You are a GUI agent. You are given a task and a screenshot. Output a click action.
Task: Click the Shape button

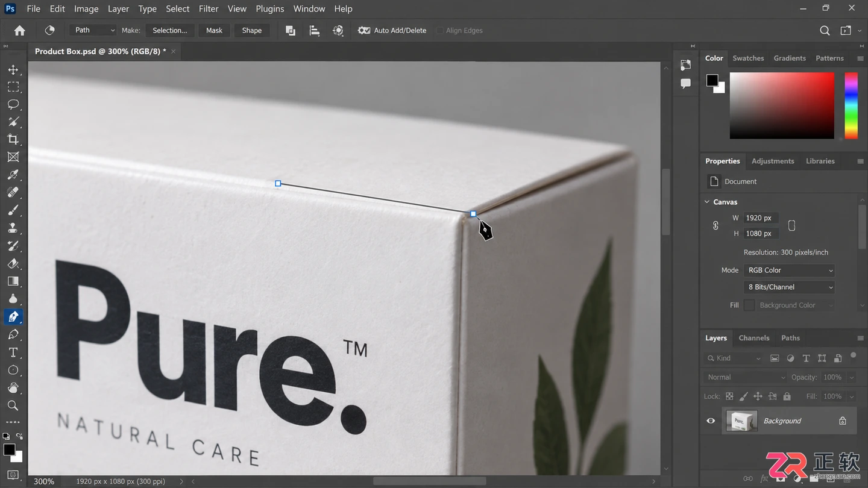click(x=252, y=30)
